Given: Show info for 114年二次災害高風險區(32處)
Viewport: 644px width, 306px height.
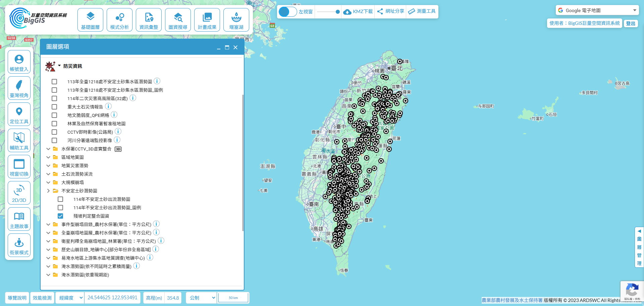Looking at the screenshot, I should point(133,98).
